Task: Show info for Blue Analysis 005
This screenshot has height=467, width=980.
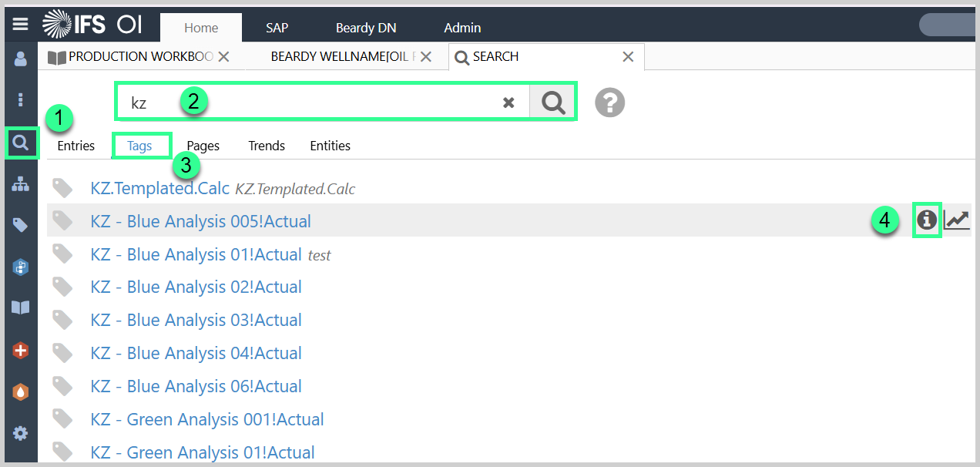Action: tap(926, 220)
